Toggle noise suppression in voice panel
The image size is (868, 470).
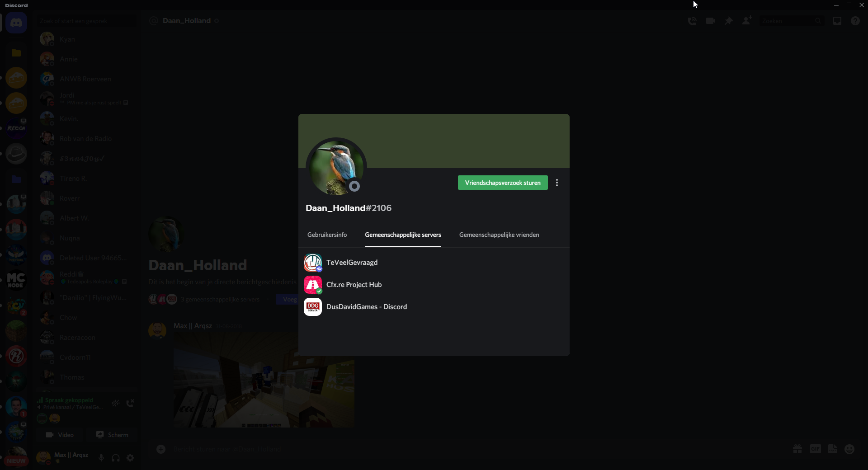coord(116,403)
